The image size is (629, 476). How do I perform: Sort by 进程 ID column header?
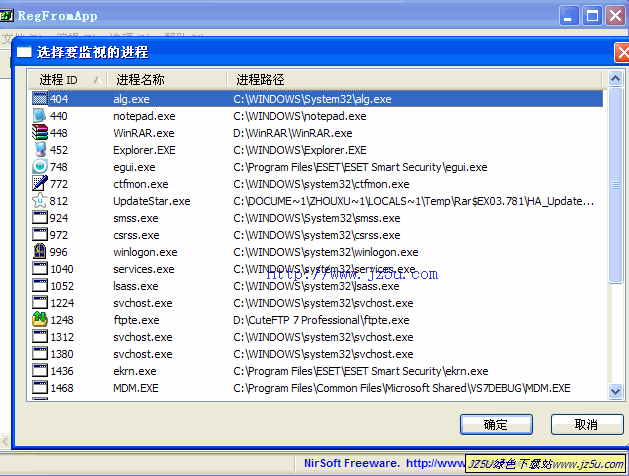click(67, 79)
